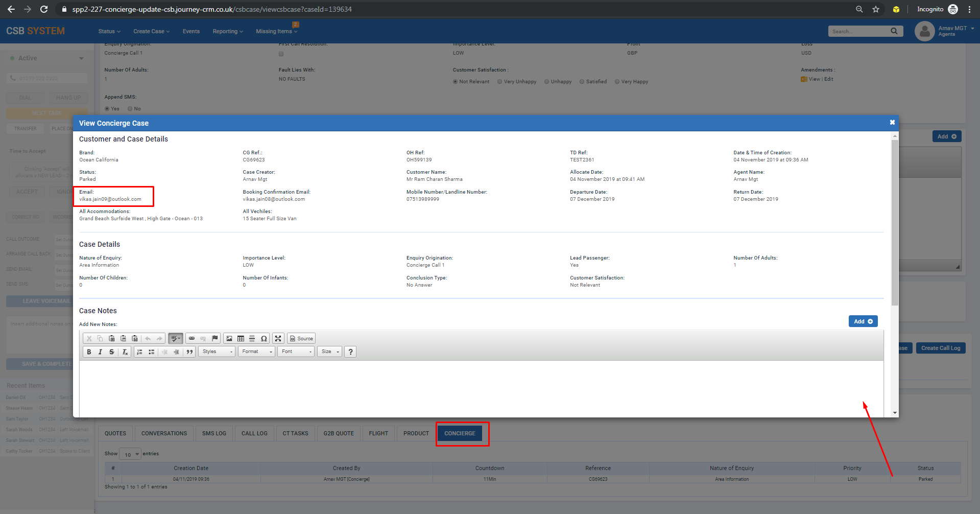Insert an image into the notes
The height and width of the screenshot is (514, 980).
229,338
